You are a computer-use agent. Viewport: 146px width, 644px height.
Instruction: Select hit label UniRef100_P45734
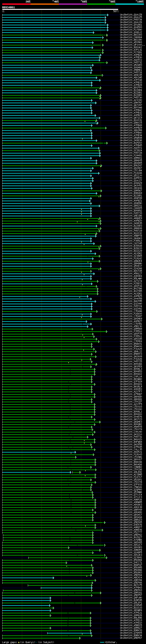pos(131,20)
